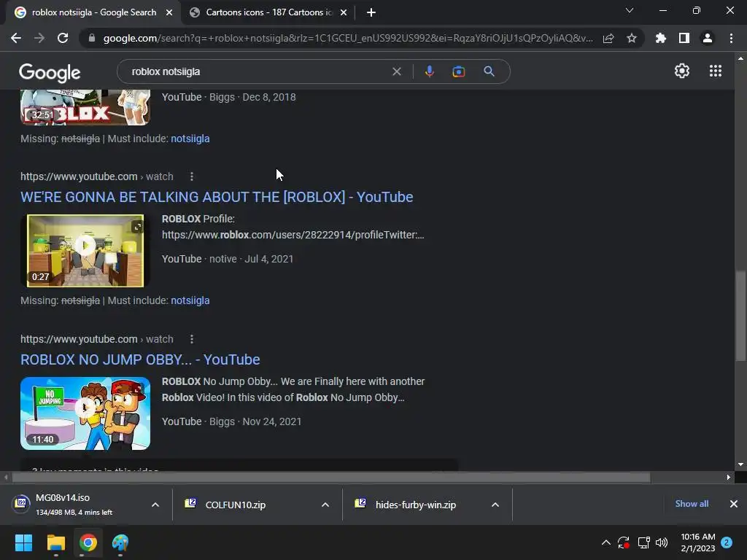Share this page from address bar

coord(608,38)
